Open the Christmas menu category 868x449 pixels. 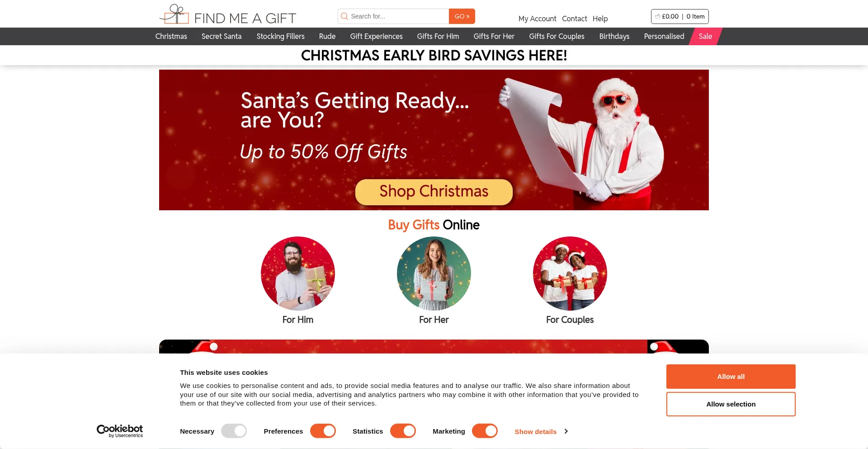pos(171,36)
